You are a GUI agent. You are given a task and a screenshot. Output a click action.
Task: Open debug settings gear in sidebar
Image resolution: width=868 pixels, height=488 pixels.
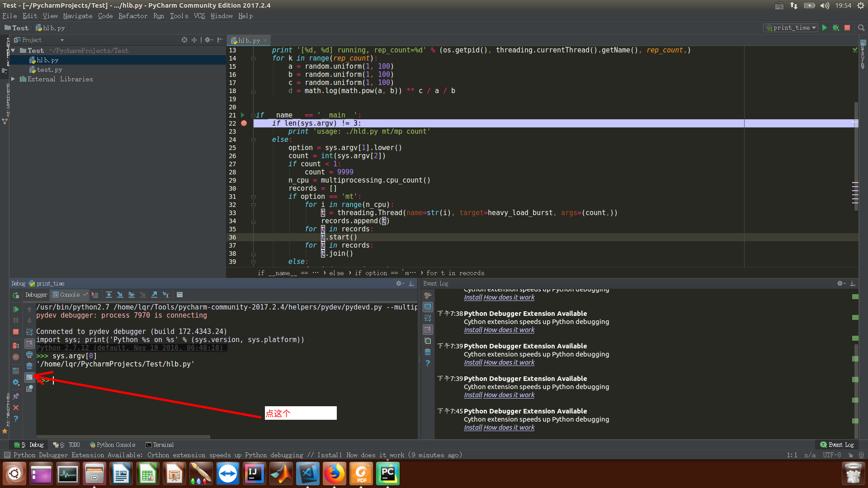(x=16, y=382)
